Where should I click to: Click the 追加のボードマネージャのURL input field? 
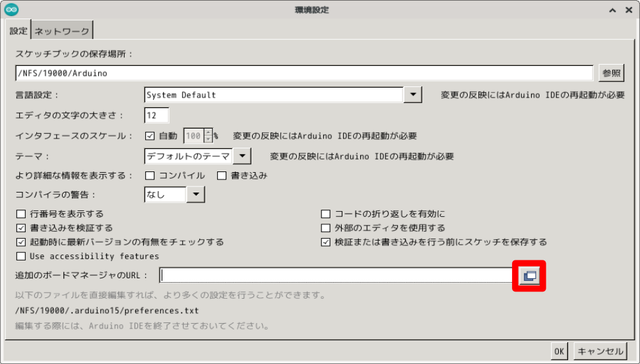[336, 276]
